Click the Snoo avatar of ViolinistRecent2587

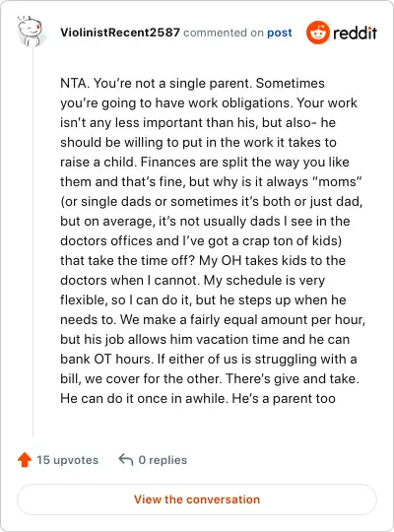31,31
